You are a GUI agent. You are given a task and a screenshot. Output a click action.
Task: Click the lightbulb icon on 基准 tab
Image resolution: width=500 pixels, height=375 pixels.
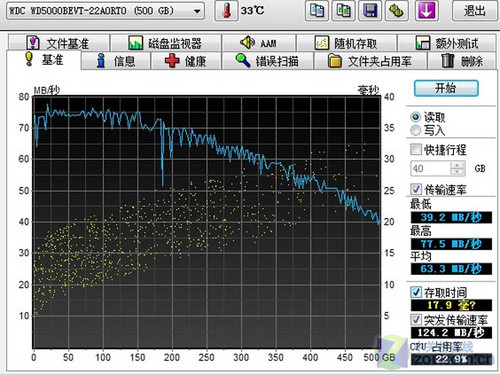click(x=29, y=59)
